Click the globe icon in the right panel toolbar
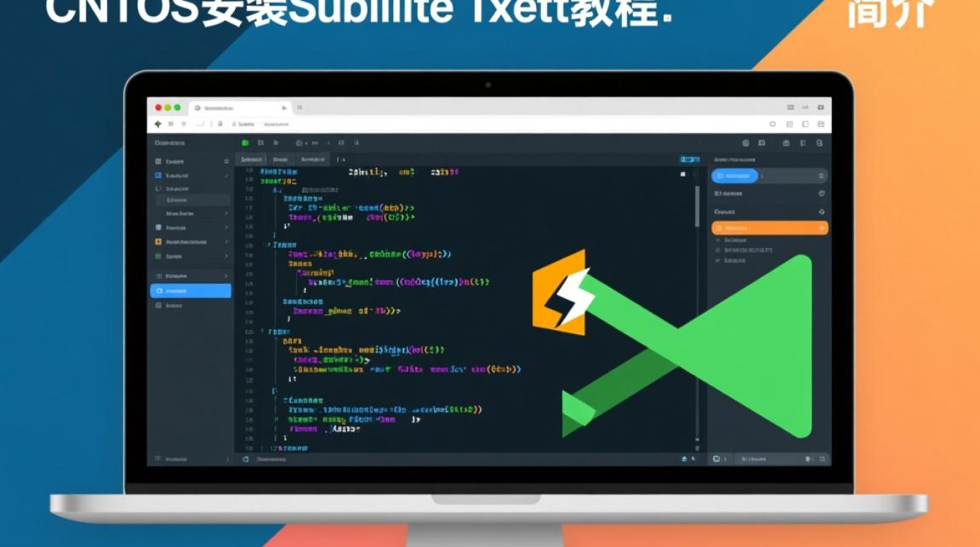Image resolution: width=980 pixels, height=547 pixels. click(x=745, y=144)
